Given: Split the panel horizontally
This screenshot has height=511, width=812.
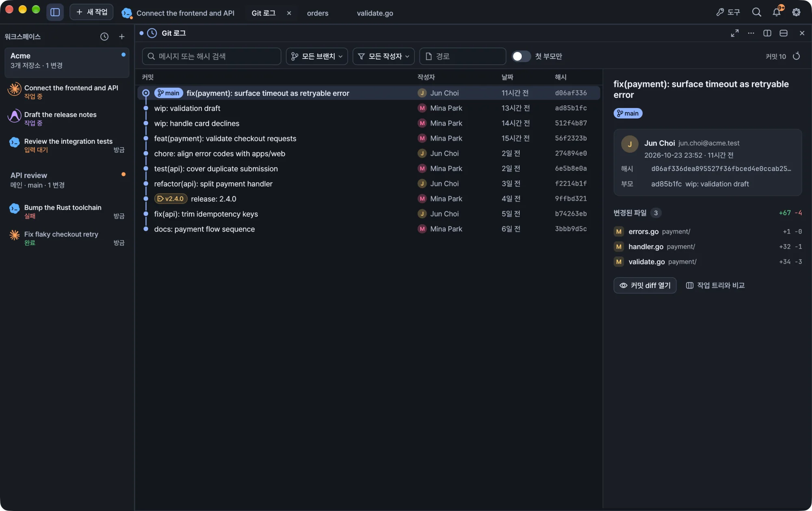Looking at the screenshot, I should (x=783, y=33).
